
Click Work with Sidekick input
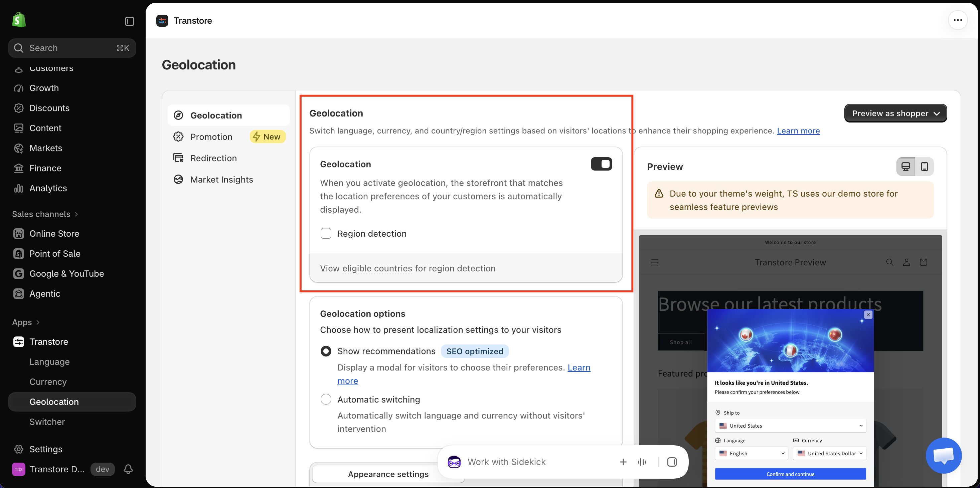(506, 462)
